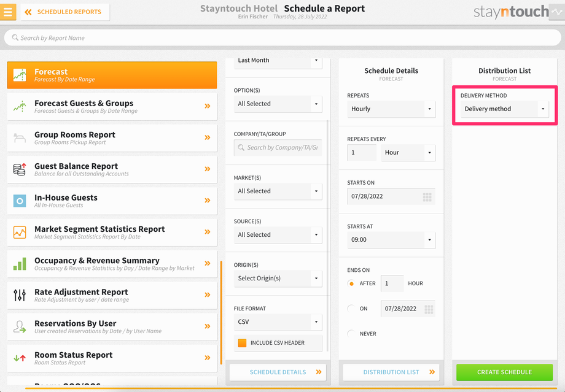This screenshot has width=565, height=392.
Task: Select Market Segment Statistics Report title
Action: [x=99, y=229]
